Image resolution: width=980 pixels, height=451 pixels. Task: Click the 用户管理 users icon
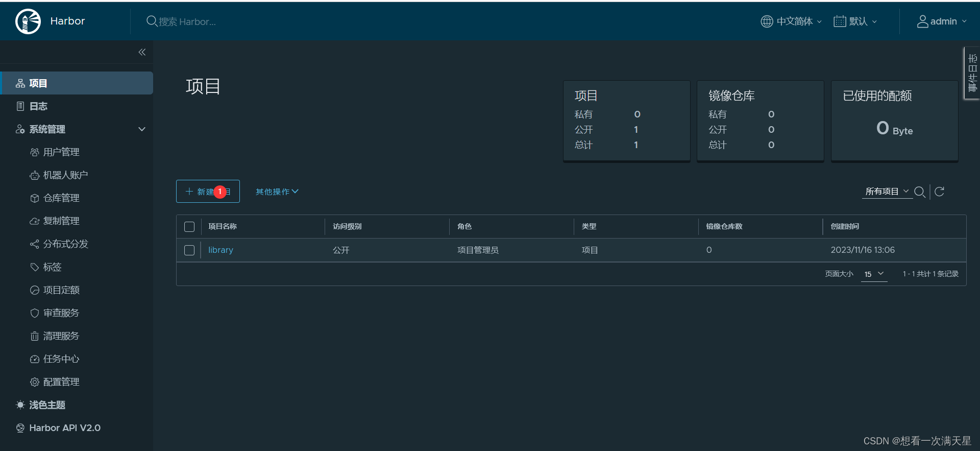pos(35,152)
